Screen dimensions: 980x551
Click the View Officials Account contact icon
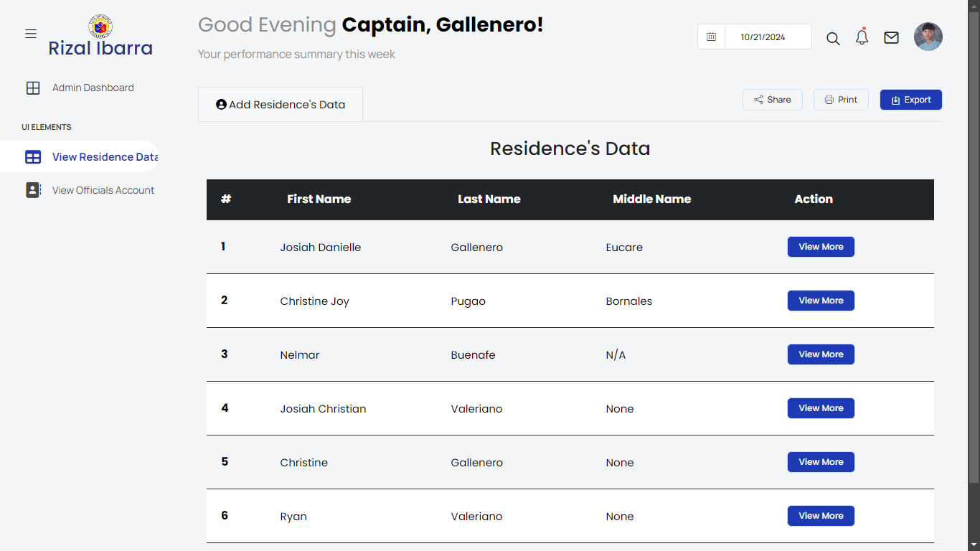(33, 190)
